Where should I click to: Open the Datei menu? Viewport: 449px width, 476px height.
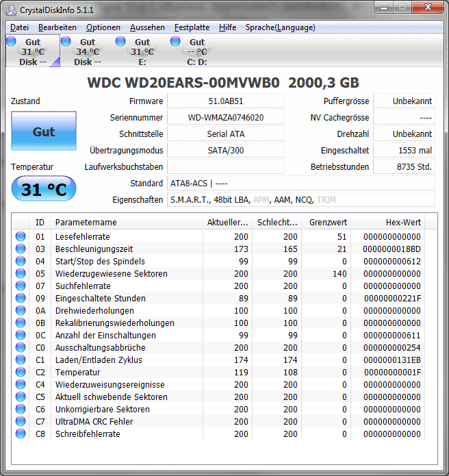pos(19,27)
